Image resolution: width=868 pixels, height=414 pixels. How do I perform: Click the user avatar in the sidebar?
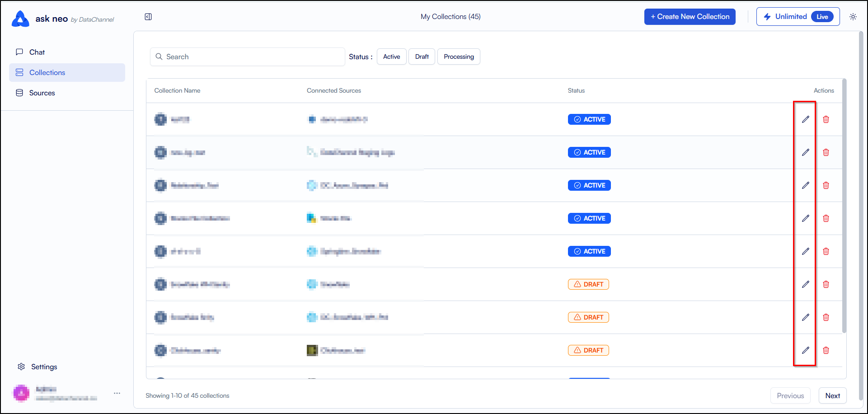21,393
